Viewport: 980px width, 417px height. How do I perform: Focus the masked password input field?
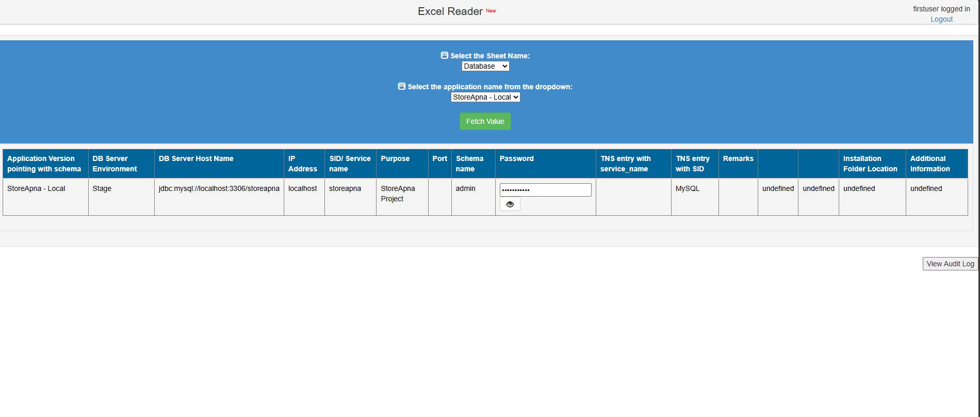click(545, 190)
